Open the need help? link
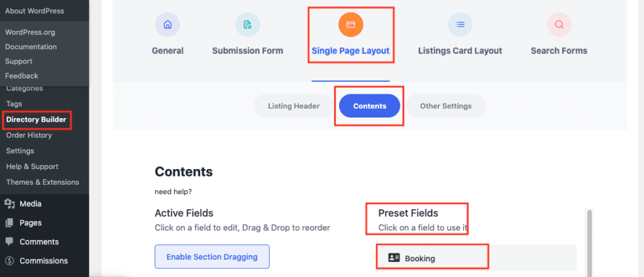 pyautogui.click(x=174, y=192)
